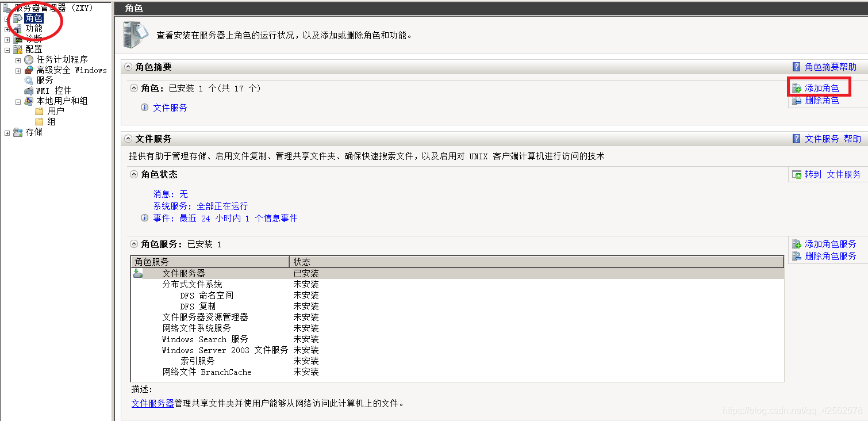The image size is (868, 421).
Task: Click the 系统服务: 全部正在运行 link
Action: coord(201,206)
